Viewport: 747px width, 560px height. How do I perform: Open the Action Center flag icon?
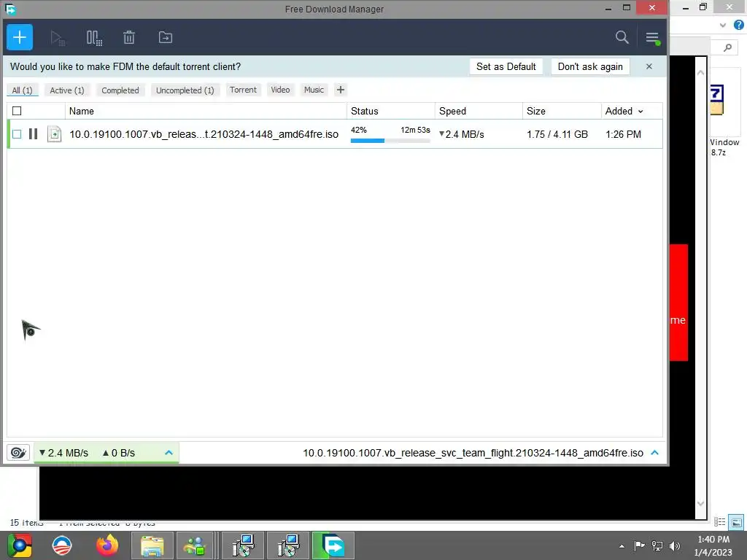pyautogui.click(x=639, y=545)
